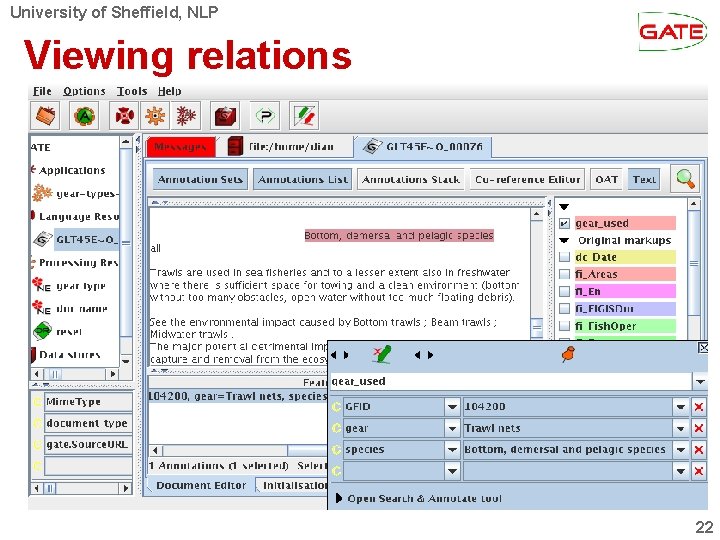Click the red new language resource icon

[124, 116]
